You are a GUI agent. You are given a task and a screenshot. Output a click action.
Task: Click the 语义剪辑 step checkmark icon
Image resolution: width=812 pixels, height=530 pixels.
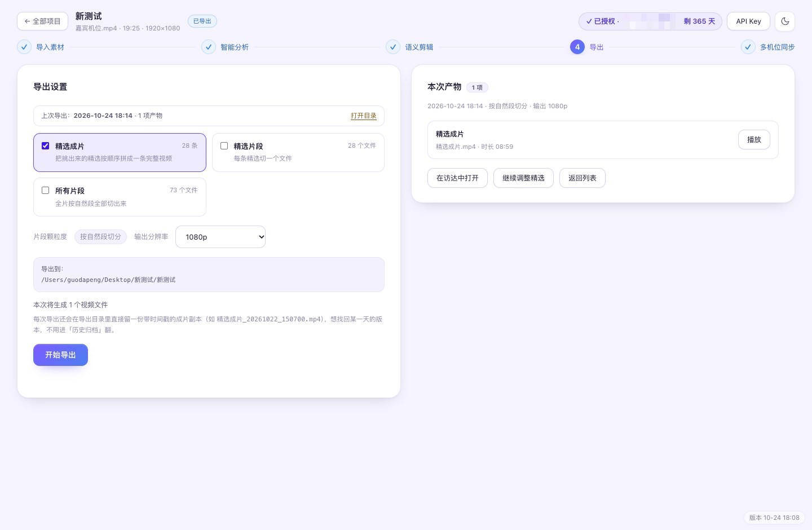pos(393,47)
